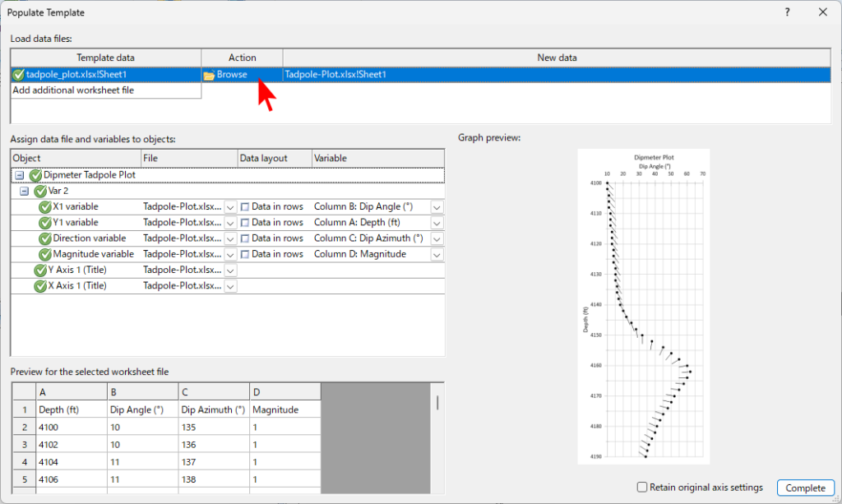Open file dropdown for Y1 variable
Screen dimensions: 842x504
[230, 223]
